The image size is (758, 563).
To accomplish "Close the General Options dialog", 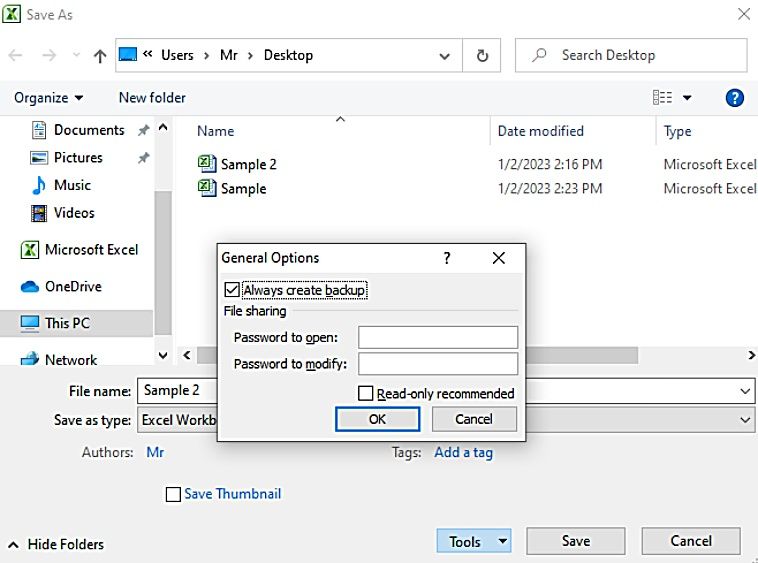I will coord(498,258).
